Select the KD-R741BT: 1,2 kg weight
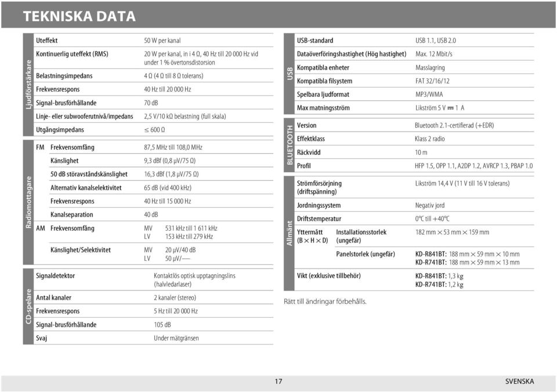 tap(439, 284)
